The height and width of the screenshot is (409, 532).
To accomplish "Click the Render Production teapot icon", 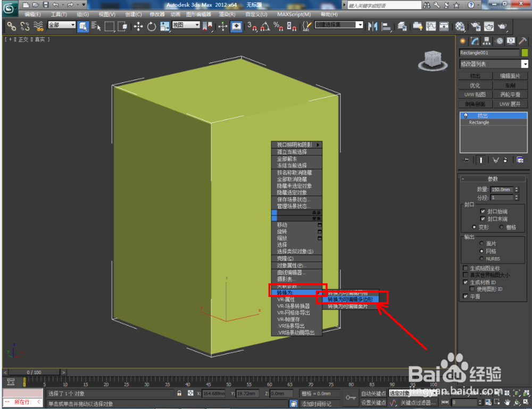I will point(502,27).
